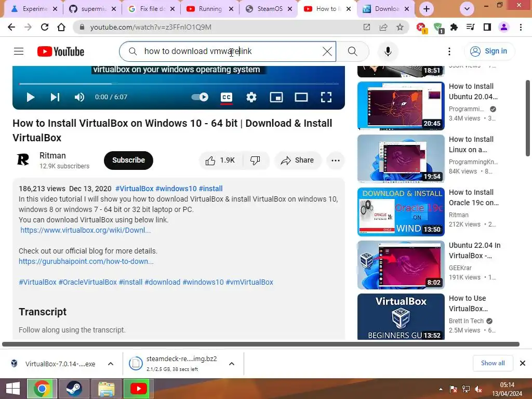532x399 pixels.
Task: Subscribe to Ritman channel
Action: click(x=128, y=160)
